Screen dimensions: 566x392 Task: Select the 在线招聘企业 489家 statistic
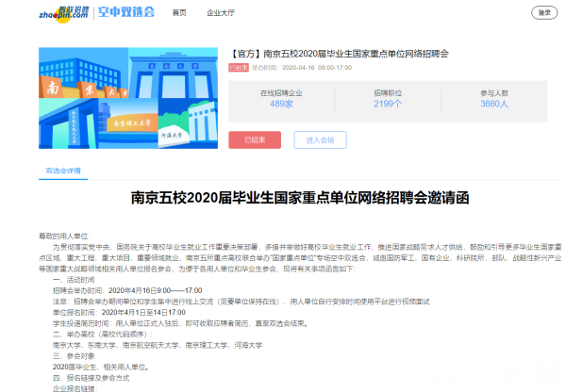281,99
